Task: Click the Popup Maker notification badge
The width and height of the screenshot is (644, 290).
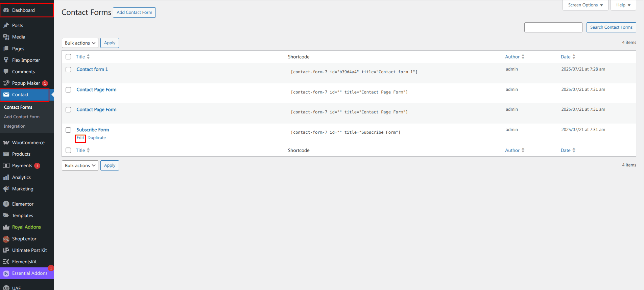Action: point(45,83)
